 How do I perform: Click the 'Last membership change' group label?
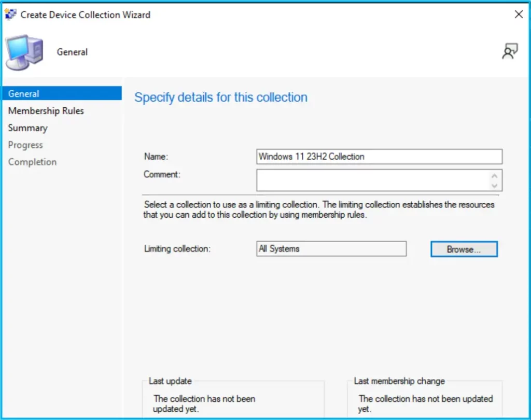click(399, 381)
